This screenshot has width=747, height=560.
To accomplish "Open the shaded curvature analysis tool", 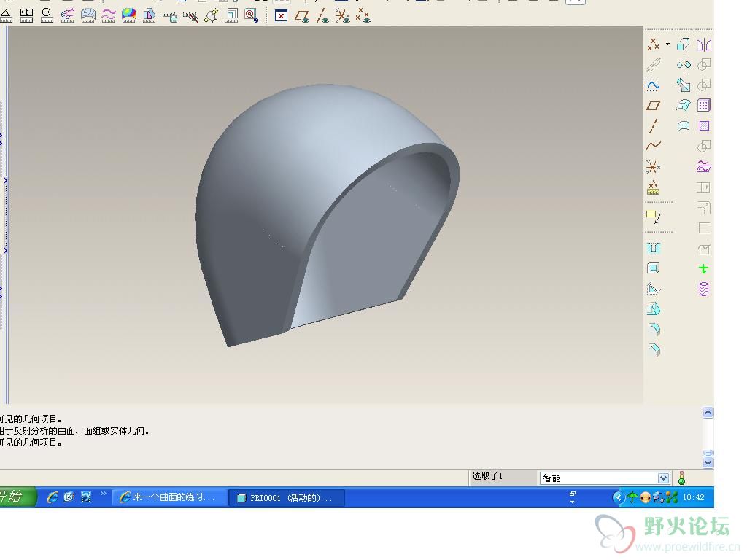I will pyautogui.click(x=129, y=15).
